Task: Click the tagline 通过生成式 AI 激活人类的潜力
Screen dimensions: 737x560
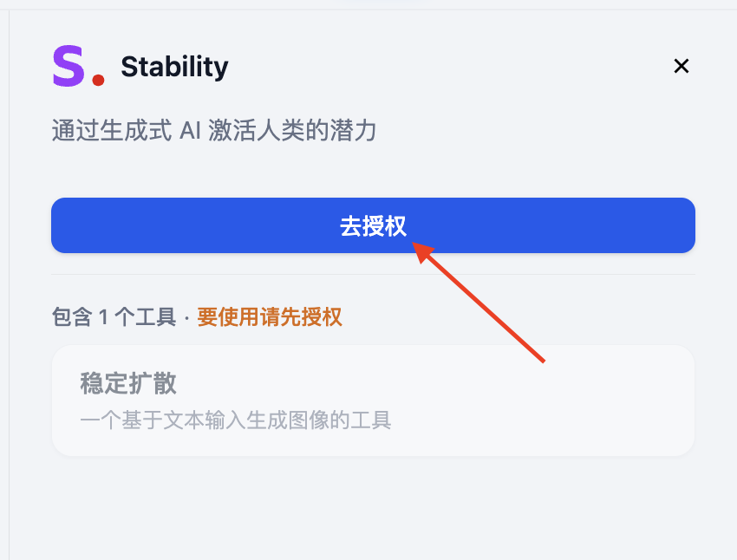Action: 214,131
